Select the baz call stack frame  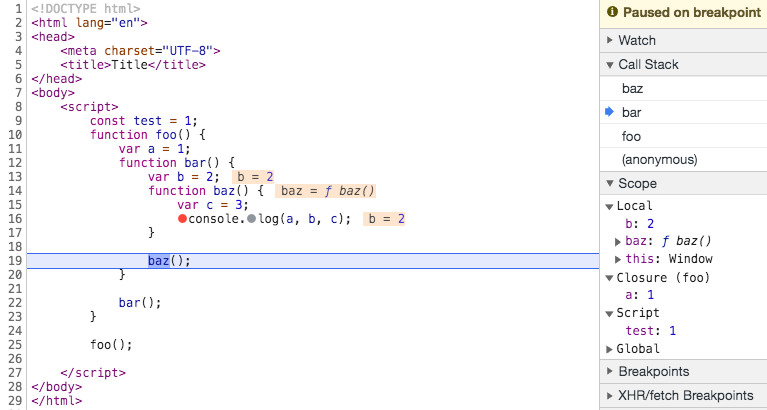tap(683, 89)
